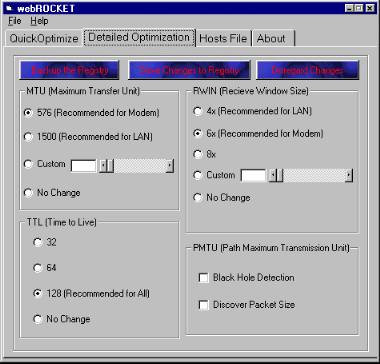Click Backup the Registry button
The width and height of the screenshot is (380, 364).
pos(69,70)
